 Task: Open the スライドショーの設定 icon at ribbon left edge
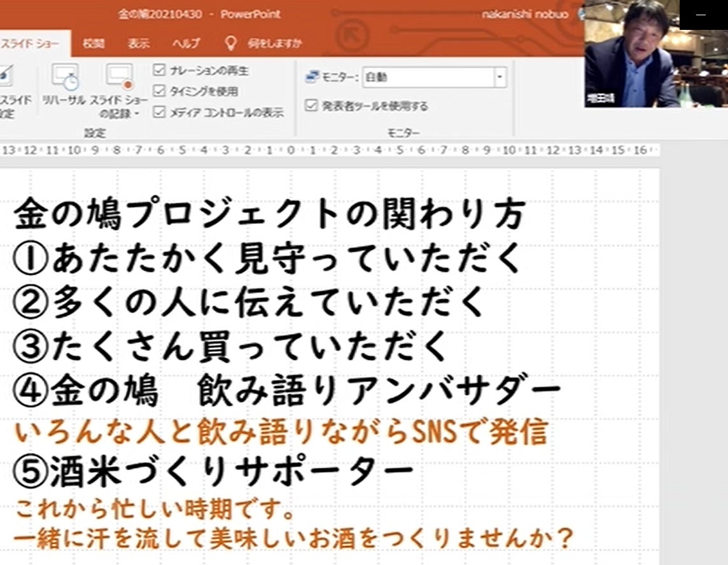pos(5,76)
